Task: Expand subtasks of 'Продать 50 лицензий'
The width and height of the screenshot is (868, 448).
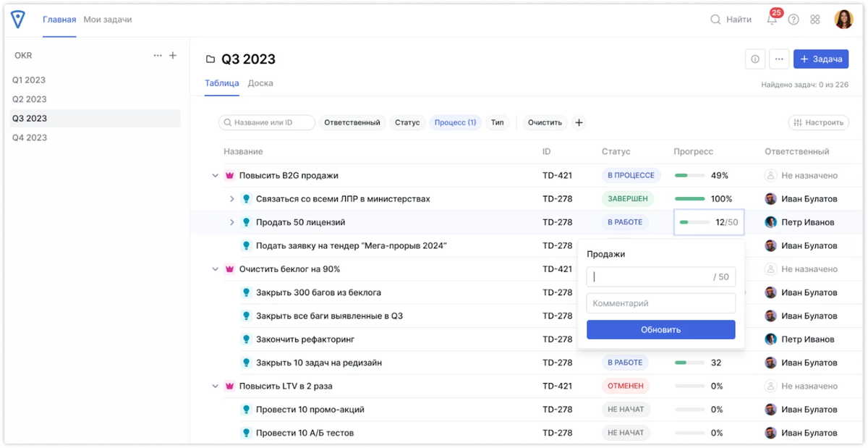Action: coord(231,222)
